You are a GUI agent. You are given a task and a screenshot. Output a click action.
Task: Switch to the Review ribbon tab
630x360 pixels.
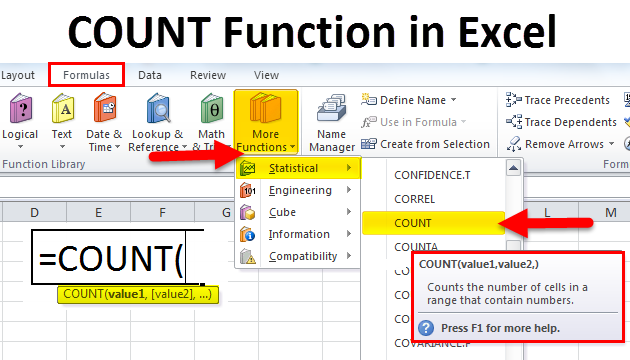point(208,75)
